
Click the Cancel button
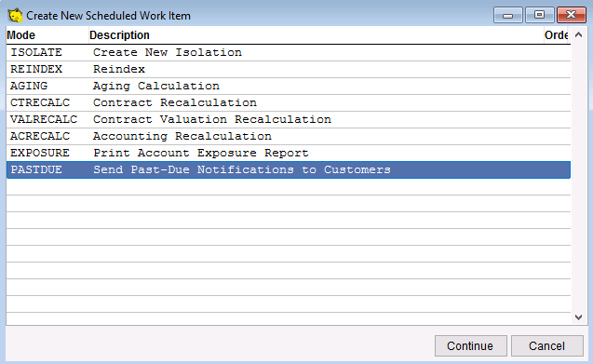(546, 345)
